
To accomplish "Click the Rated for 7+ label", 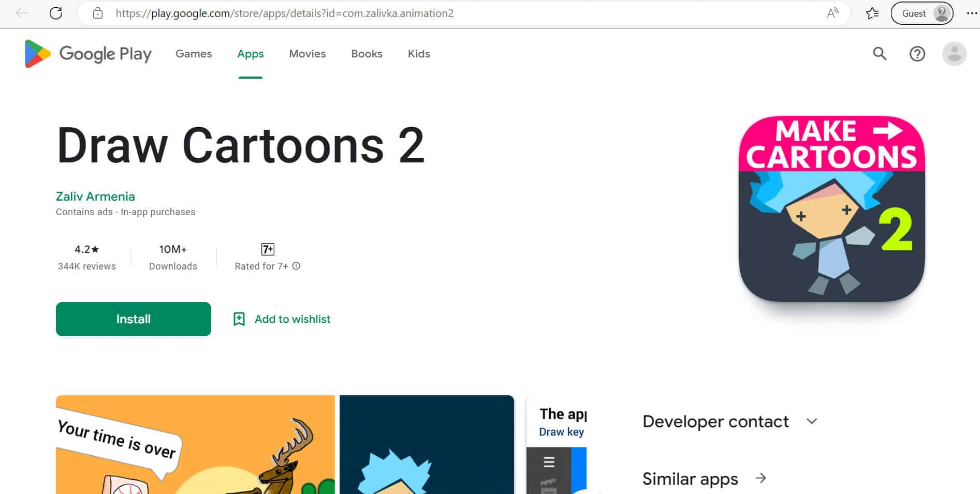I will 261,266.
